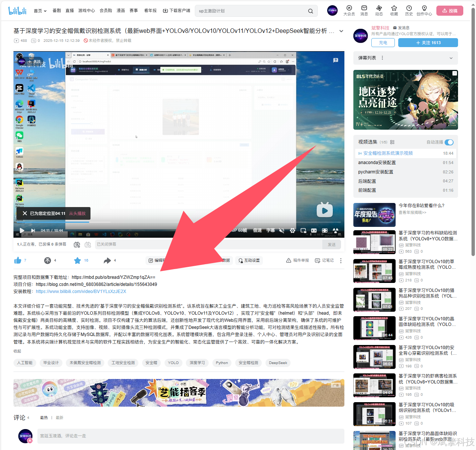The image size is (476, 450).
Task: Click the 投稿 upload button
Action: (x=449, y=10)
